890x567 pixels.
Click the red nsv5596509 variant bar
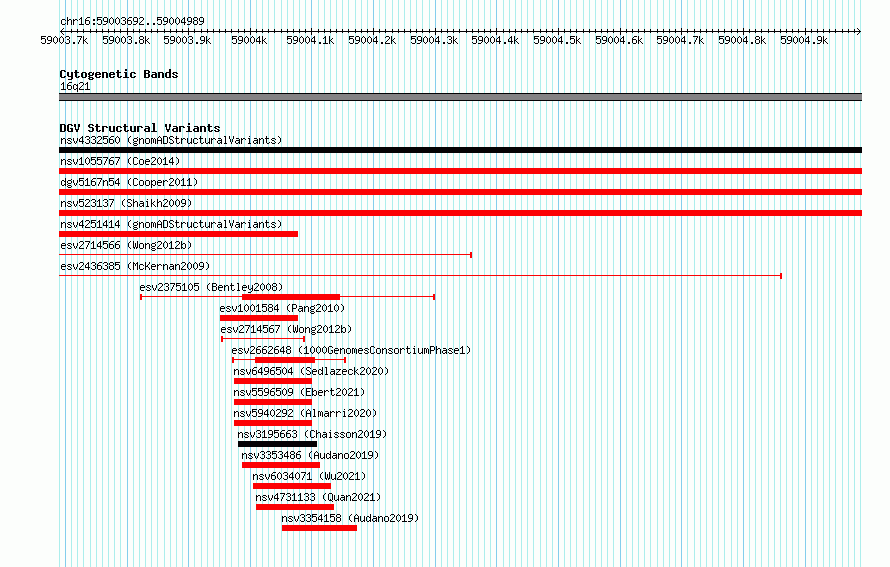pos(272,402)
